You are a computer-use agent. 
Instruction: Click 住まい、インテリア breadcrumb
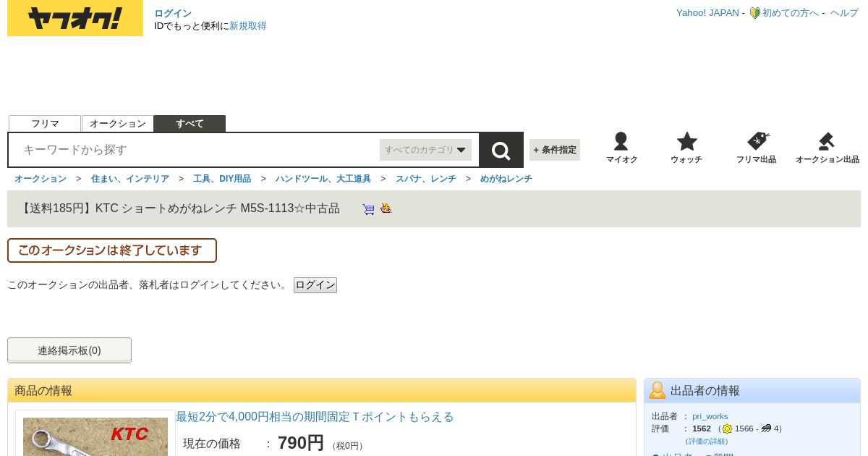pos(130,179)
